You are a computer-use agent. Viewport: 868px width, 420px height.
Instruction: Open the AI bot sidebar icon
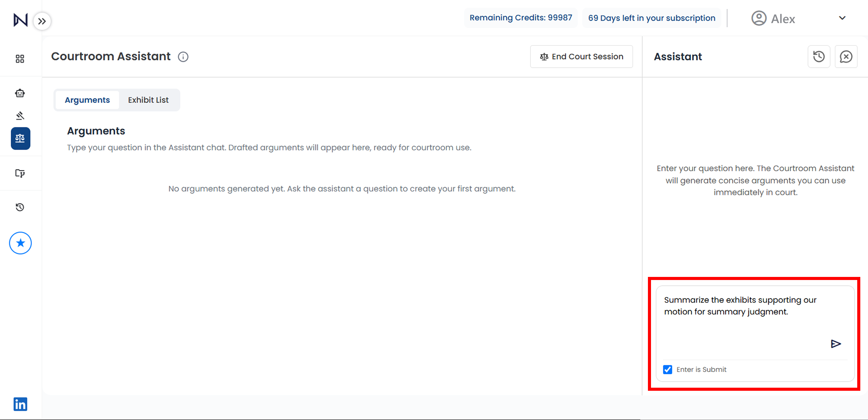(20, 93)
